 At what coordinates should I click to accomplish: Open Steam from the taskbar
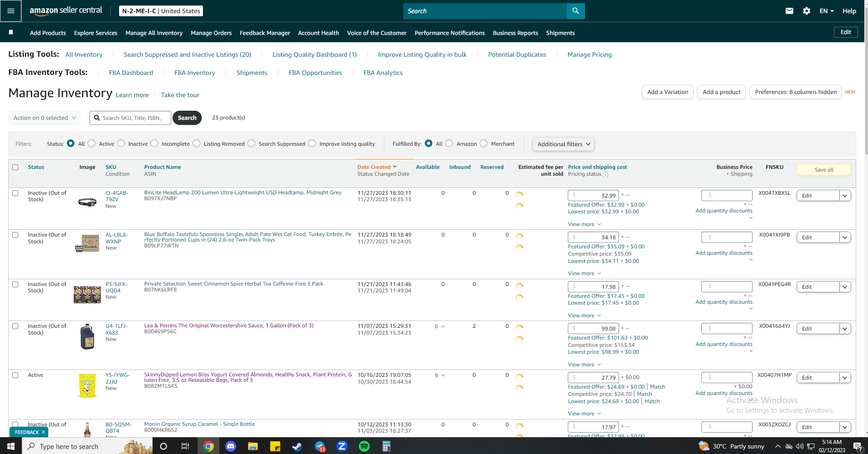point(297,446)
